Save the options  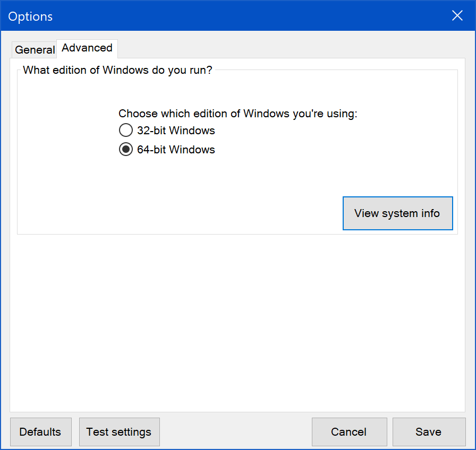[429, 432]
